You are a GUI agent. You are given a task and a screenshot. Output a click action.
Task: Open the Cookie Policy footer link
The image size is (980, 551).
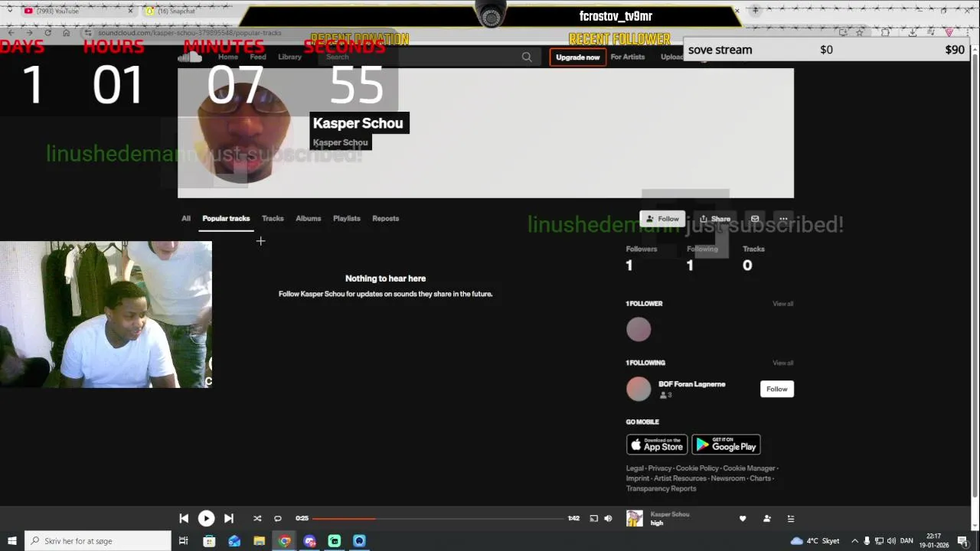[697, 468]
